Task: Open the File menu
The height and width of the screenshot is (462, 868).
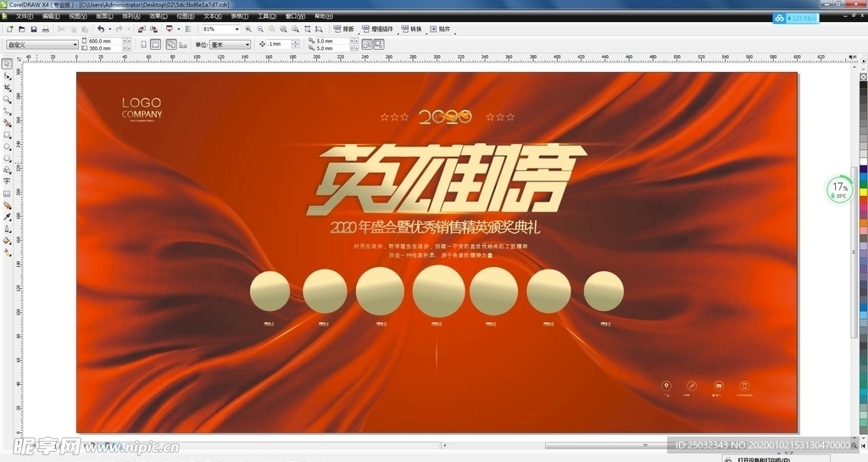Action: [25, 17]
